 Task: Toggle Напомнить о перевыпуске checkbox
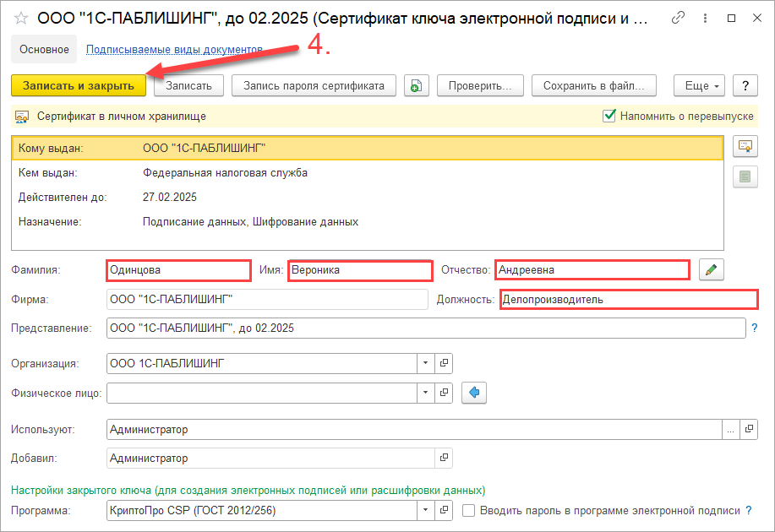[x=609, y=116]
